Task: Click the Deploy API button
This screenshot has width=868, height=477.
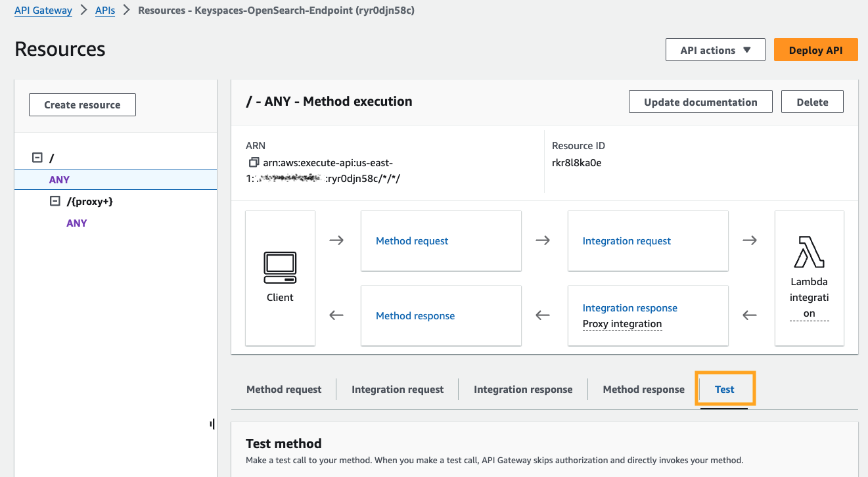Action: pyautogui.click(x=815, y=50)
